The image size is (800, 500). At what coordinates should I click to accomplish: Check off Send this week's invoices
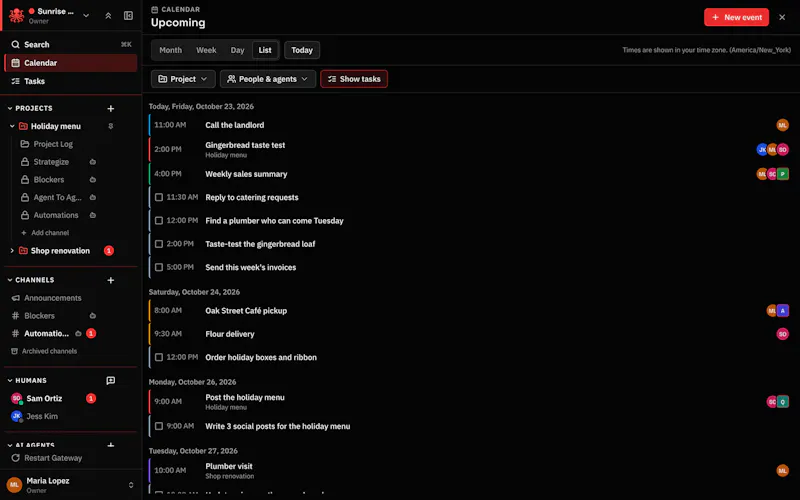click(159, 267)
